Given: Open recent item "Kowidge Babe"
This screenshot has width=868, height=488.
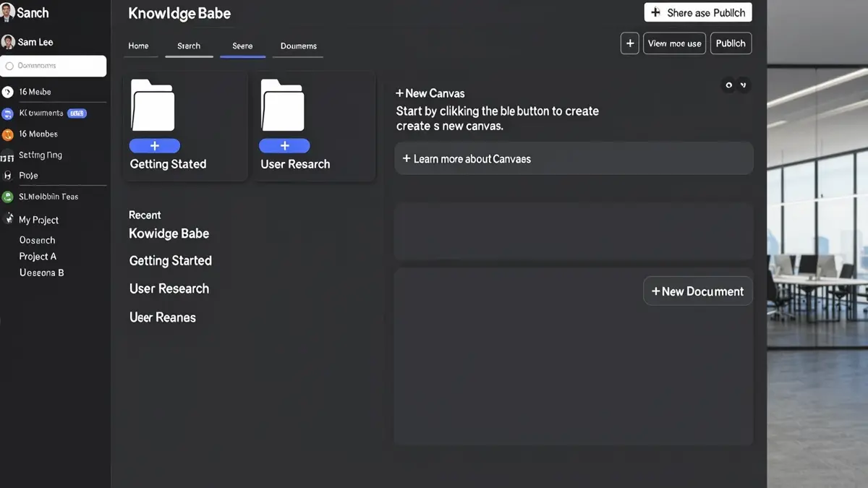Looking at the screenshot, I should pyautogui.click(x=169, y=234).
